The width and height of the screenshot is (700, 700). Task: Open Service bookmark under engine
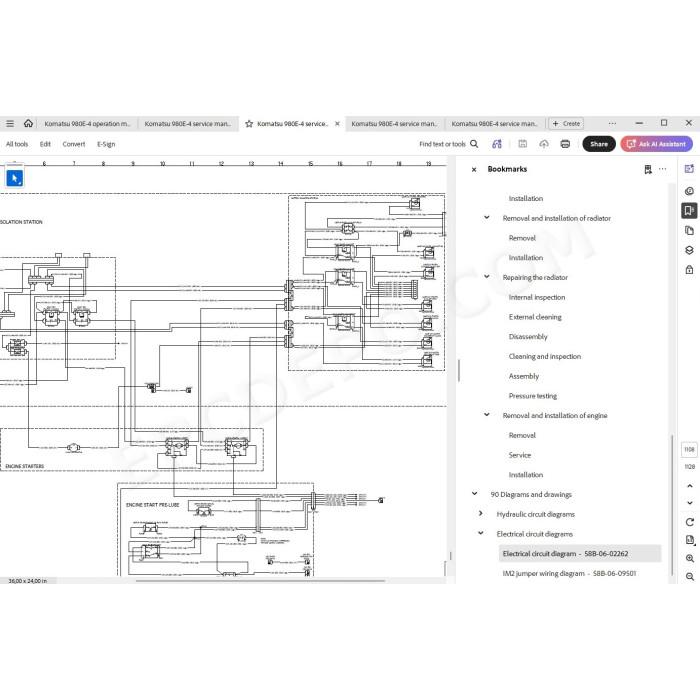pyautogui.click(x=520, y=455)
